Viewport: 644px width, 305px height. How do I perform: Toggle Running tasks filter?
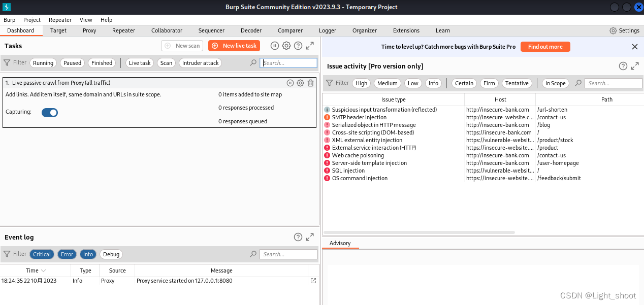point(43,63)
